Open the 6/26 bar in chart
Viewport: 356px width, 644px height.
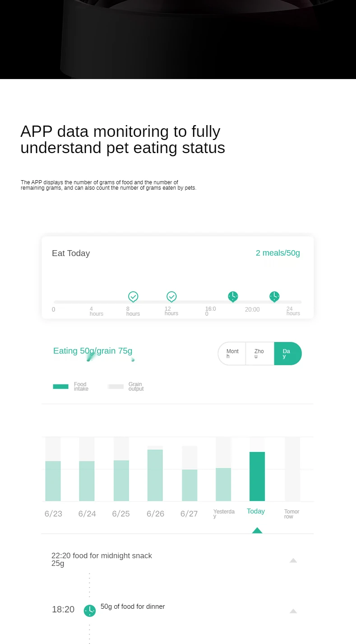[155, 475]
